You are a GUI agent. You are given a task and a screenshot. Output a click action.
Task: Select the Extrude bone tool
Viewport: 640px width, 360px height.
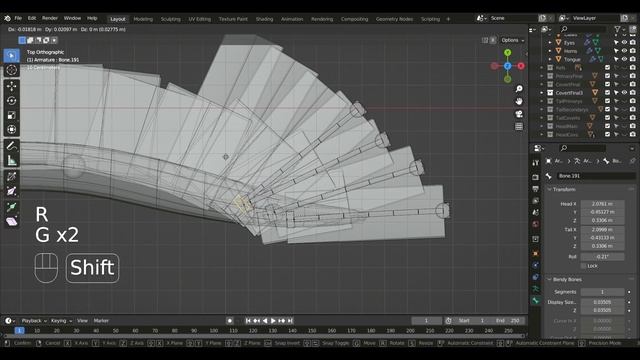click(x=11, y=207)
